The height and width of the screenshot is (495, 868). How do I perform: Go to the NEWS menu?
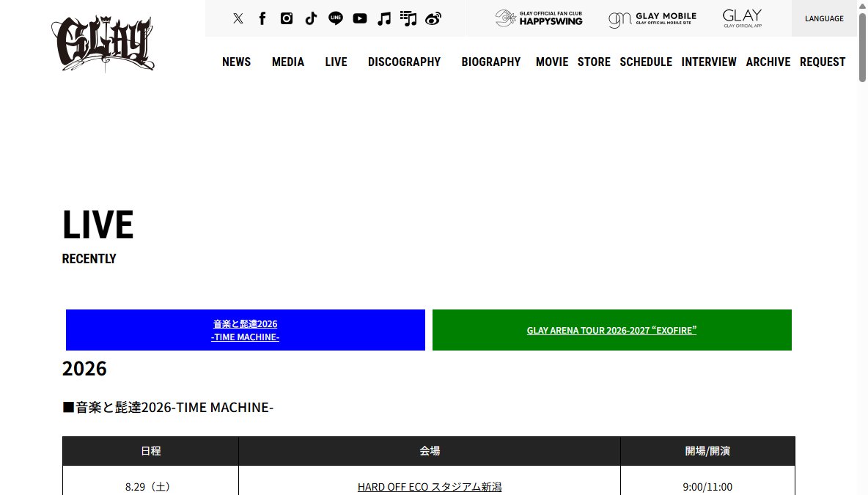[x=236, y=62]
